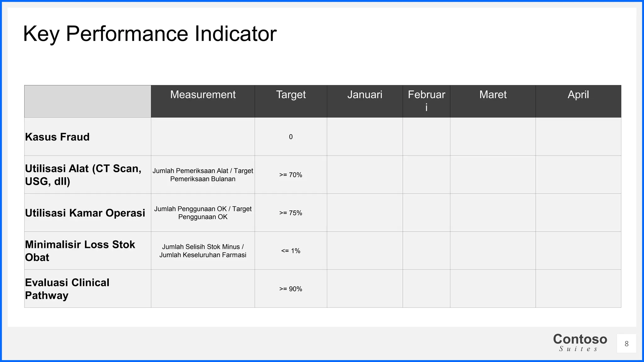Click the Kasus Fraud row label

(57, 137)
